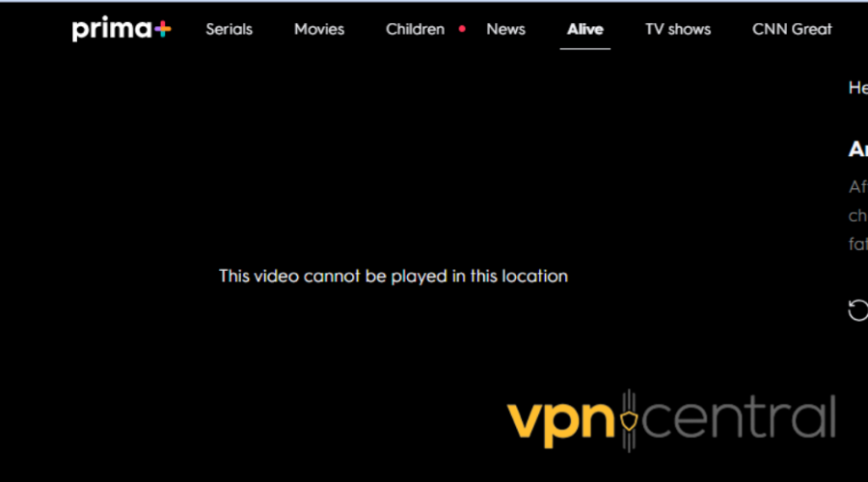The height and width of the screenshot is (482, 868).
Task: Click the partially visible 'He' link at top right
Action: click(858, 88)
